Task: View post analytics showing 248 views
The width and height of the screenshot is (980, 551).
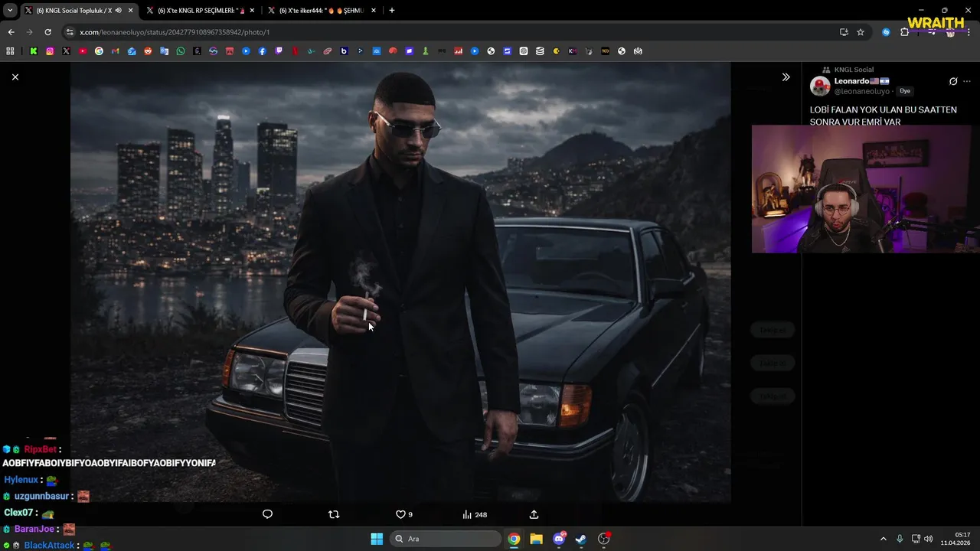Action: pyautogui.click(x=475, y=514)
